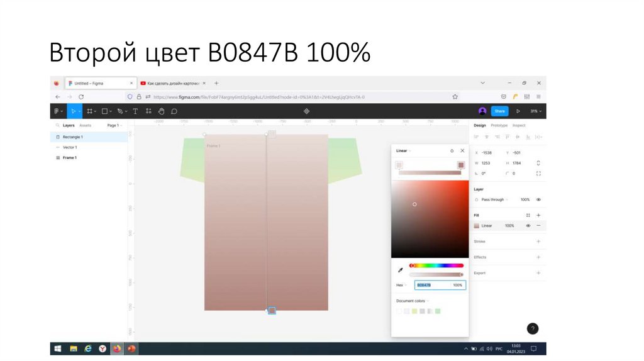This screenshot has width=644, height=361.
Task: Click the eyedropper in color picker
Action: click(x=401, y=270)
